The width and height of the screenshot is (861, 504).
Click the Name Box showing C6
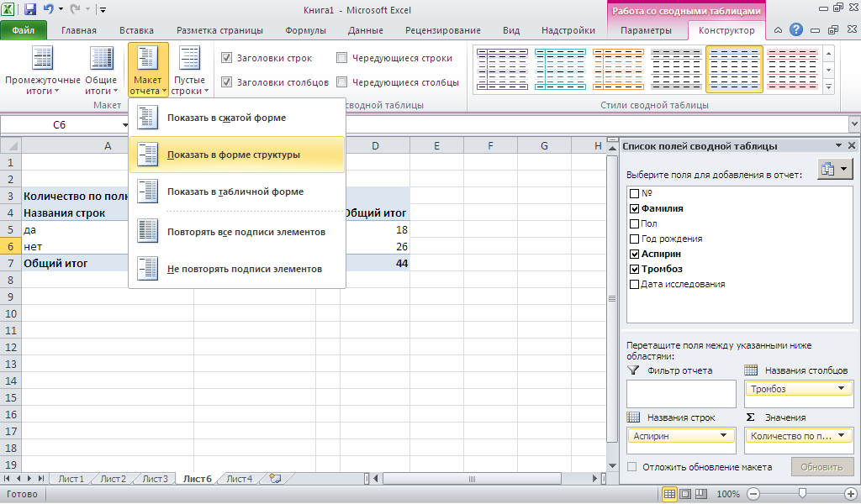pos(60,125)
